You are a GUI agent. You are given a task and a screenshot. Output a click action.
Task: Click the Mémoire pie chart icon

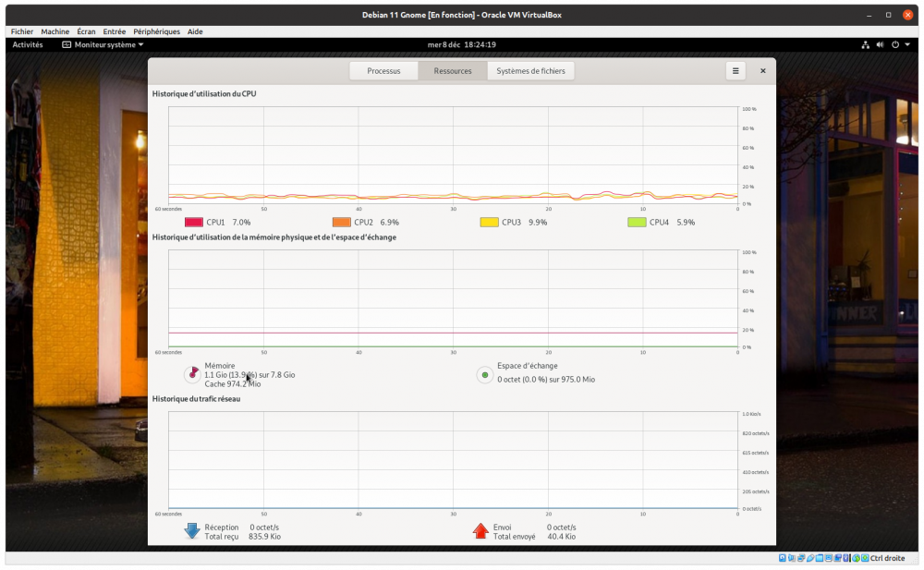(192, 374)
